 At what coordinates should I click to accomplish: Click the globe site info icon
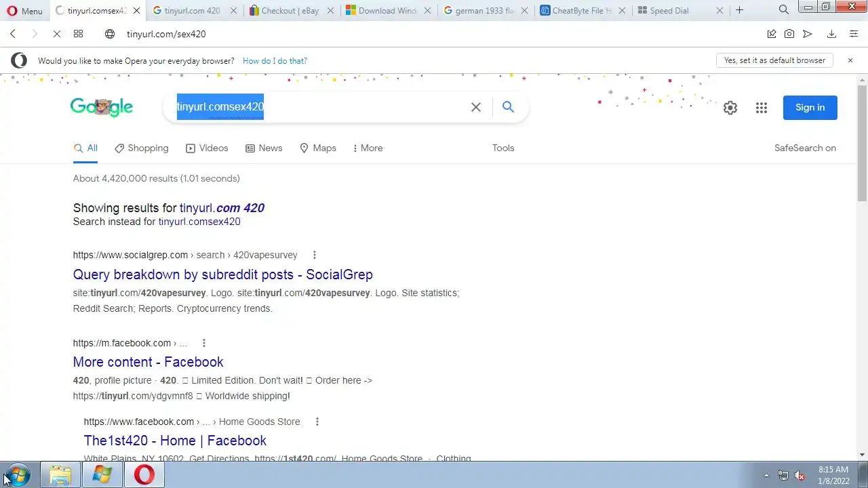[110, 34]
